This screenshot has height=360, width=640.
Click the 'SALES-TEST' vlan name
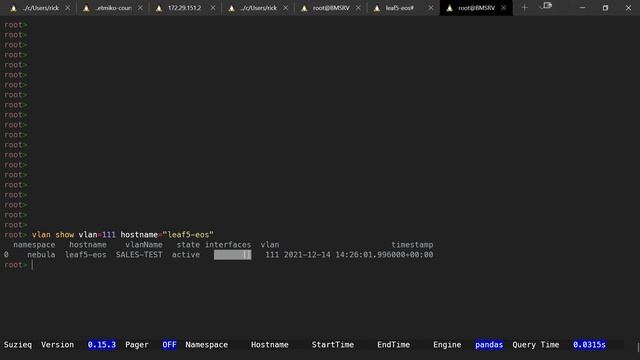pos(139,255)
